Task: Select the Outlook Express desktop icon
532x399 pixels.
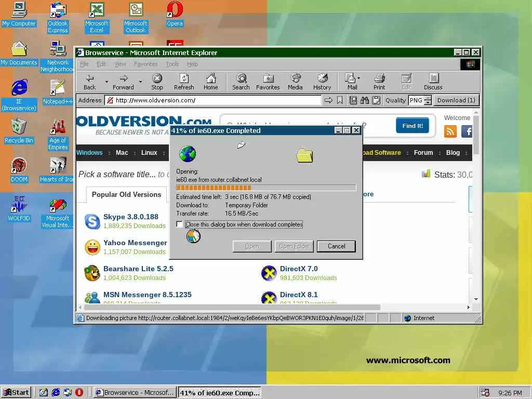Action: click(x=58, y=18)
